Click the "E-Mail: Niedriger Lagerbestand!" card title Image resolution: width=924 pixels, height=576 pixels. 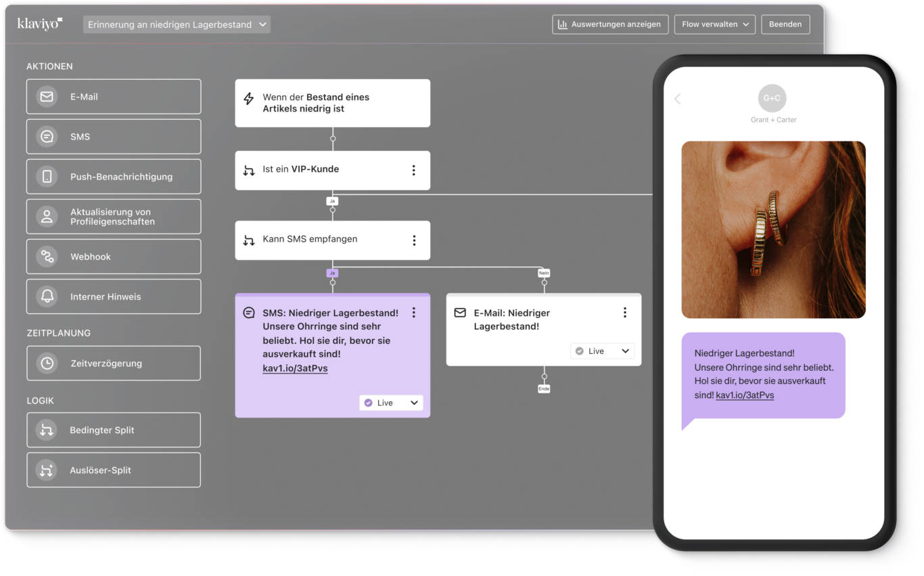tap(512, 319)
